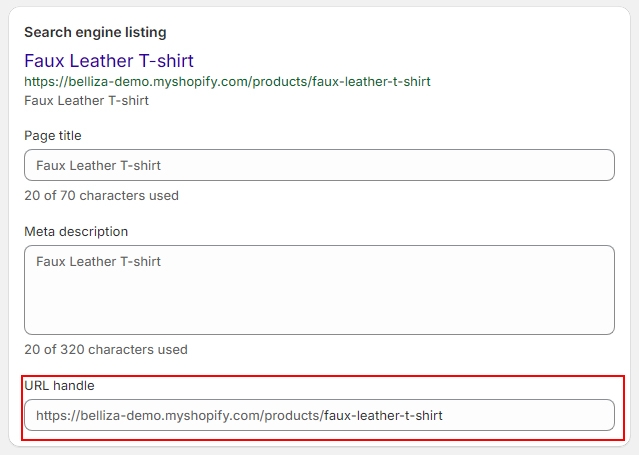The width and height of the screenshot is (639, 455).
Task: Click the text inside the Page title field
Action: coord(98,165)
